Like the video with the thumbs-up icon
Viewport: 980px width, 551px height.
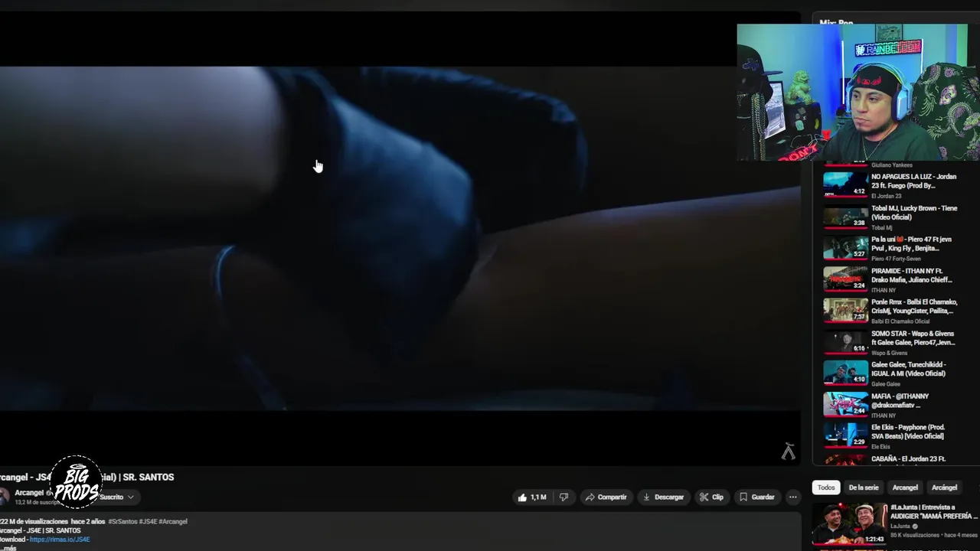(x=531, y=497)
